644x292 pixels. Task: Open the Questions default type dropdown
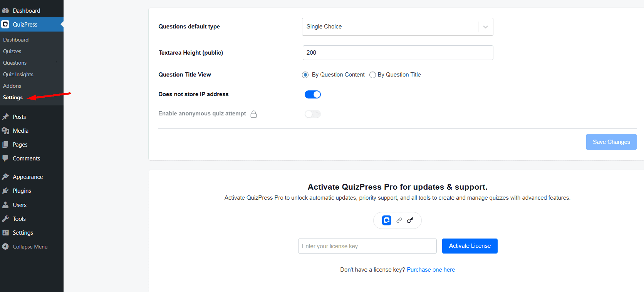(397, 27)
